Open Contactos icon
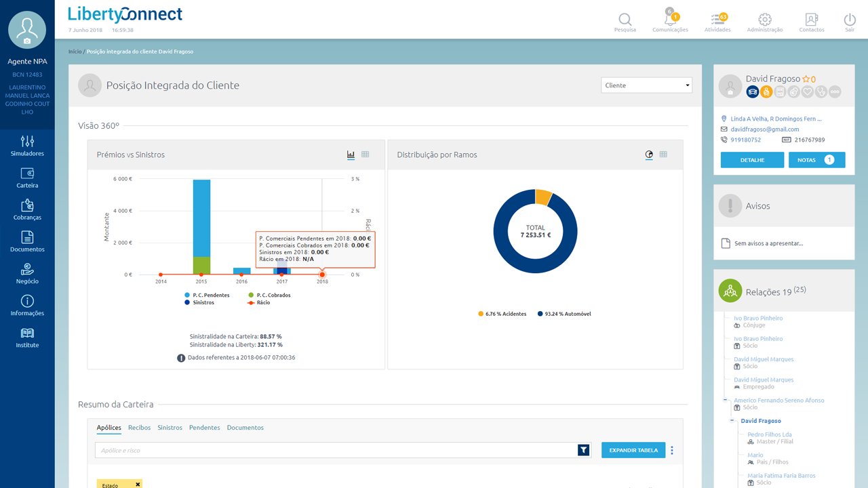 coord(812,20)
